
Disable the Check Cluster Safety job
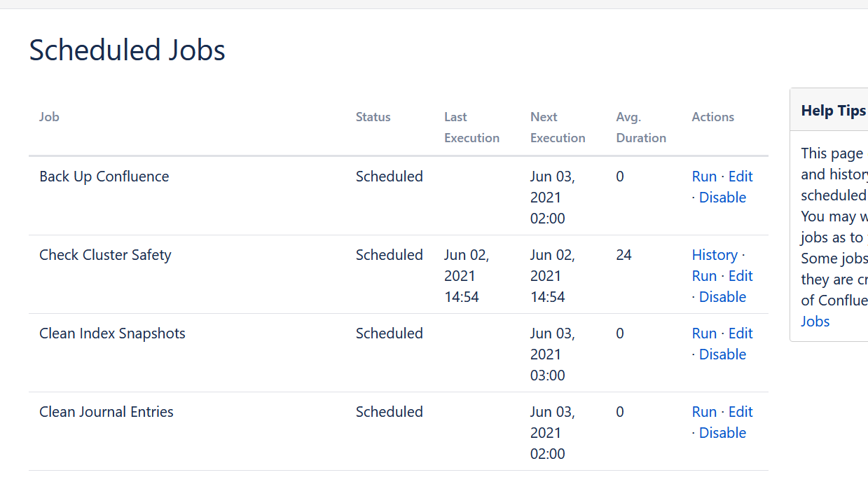tap(722, 297)
